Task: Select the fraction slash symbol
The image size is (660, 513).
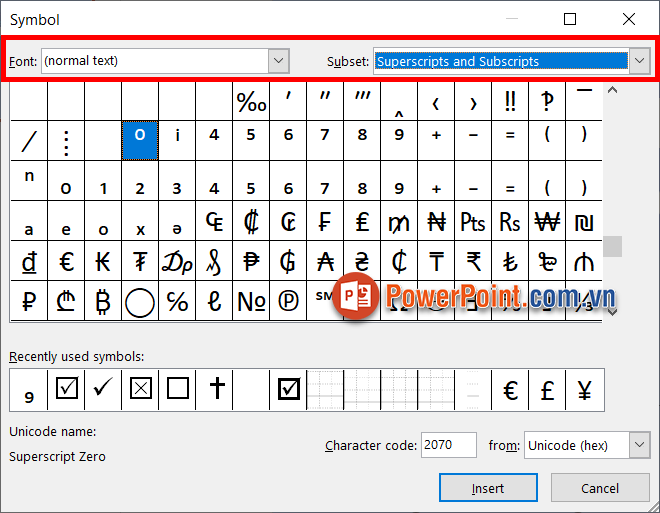Action: (x=29, y=141)
